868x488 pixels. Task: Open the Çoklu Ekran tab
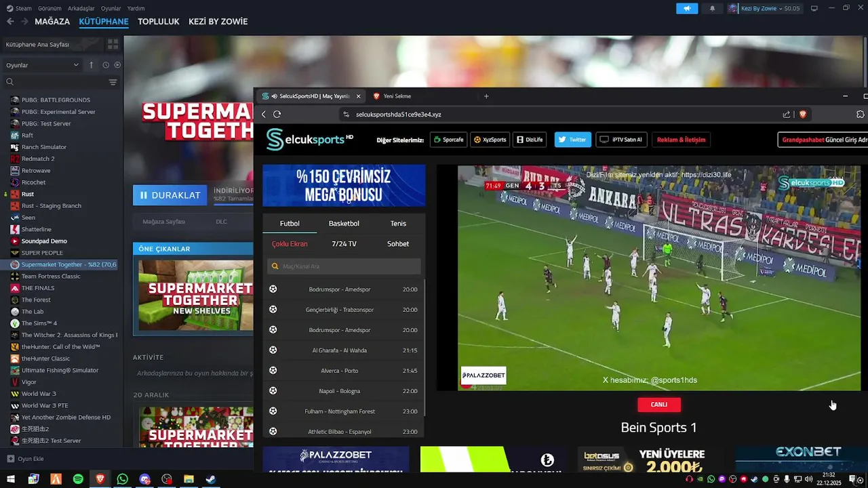click(x=290, y=244)
